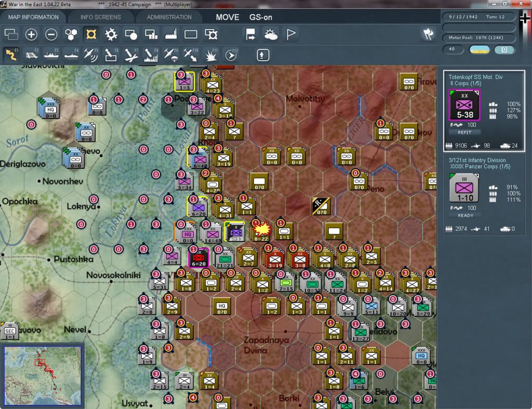Image resolution: width=532 pixels, height=409 pixels.
Task: Select the F1 move mode icon
Action: click(x=11, y=55)
